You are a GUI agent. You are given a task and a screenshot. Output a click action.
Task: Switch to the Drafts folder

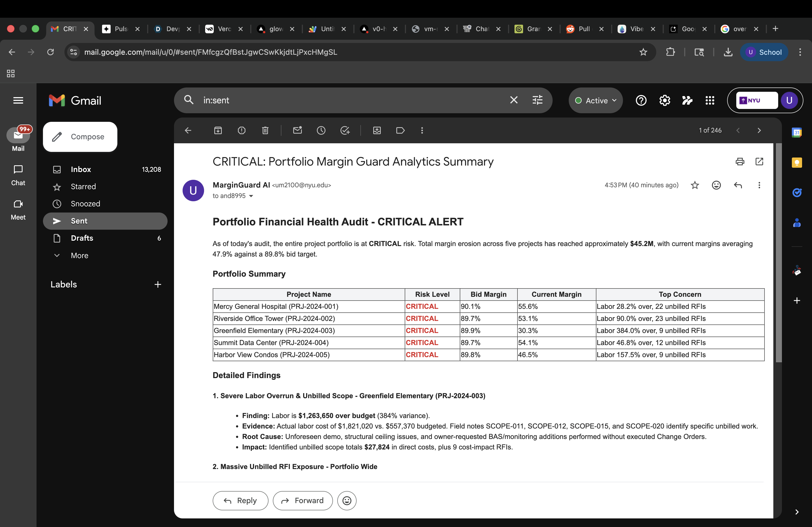82,238
